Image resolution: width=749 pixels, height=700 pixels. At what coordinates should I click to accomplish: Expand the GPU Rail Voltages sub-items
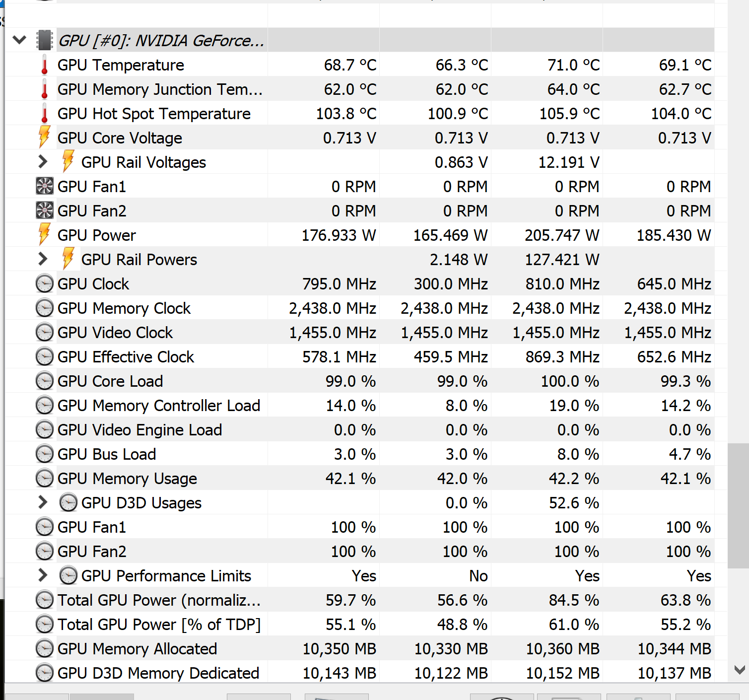43,162
